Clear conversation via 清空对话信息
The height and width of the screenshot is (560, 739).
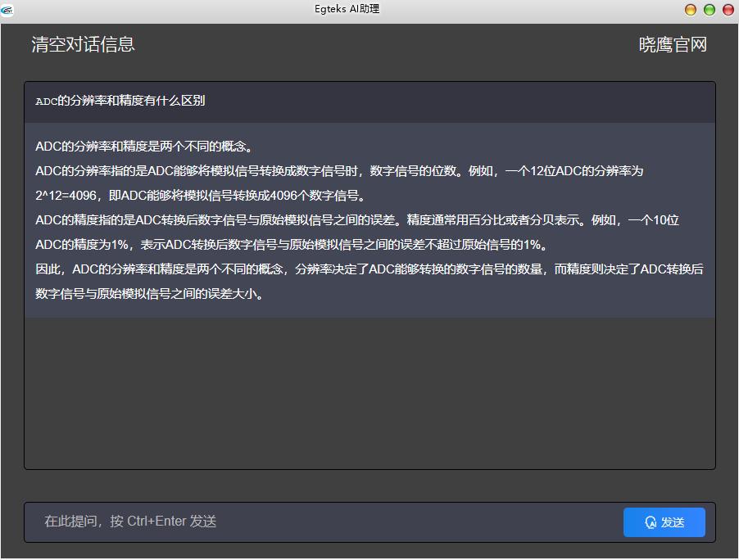(x=83, y=45)
